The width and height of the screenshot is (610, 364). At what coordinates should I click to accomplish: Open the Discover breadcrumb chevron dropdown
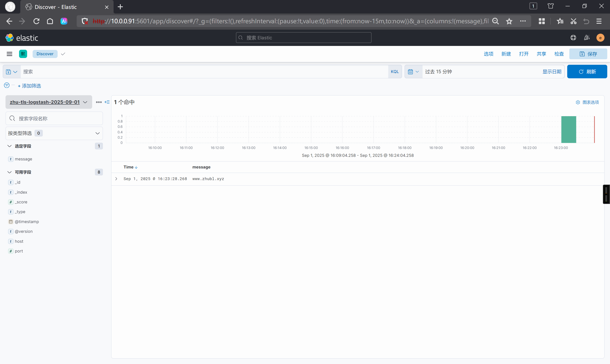(63, 54)
